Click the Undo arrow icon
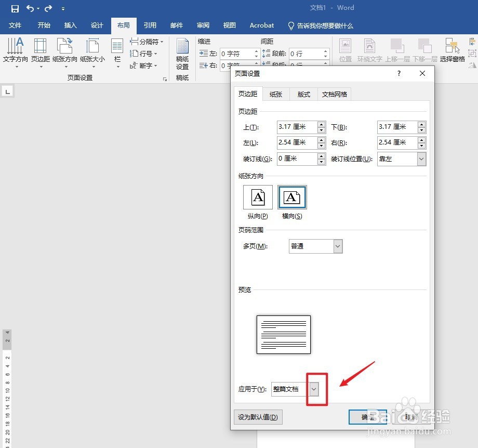 (30, 8)
